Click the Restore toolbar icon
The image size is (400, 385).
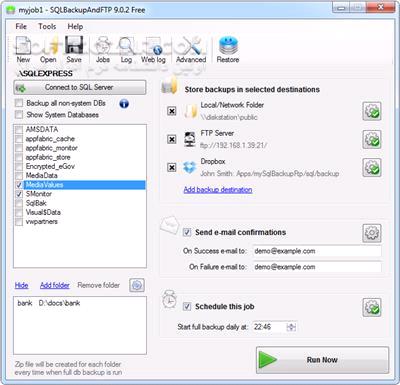(x=228, y=50)
